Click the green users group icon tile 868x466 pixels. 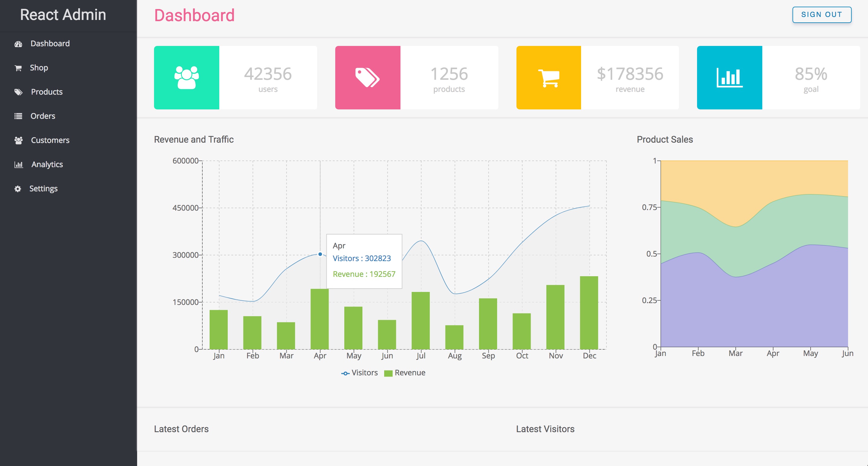point(186,78)
